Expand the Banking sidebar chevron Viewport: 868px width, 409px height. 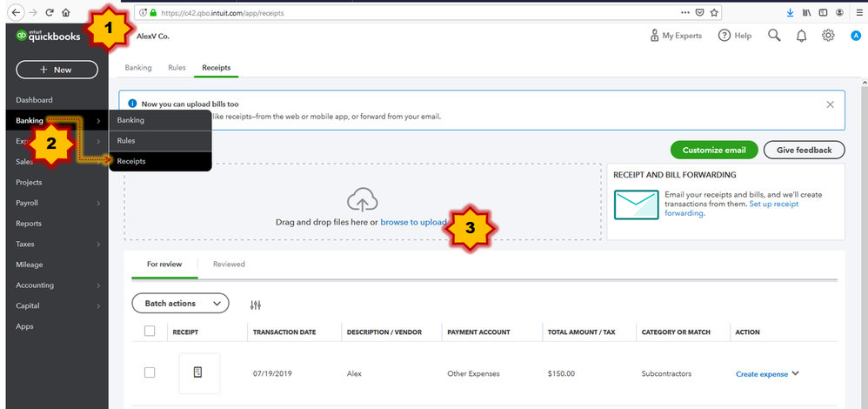point(98,121)
